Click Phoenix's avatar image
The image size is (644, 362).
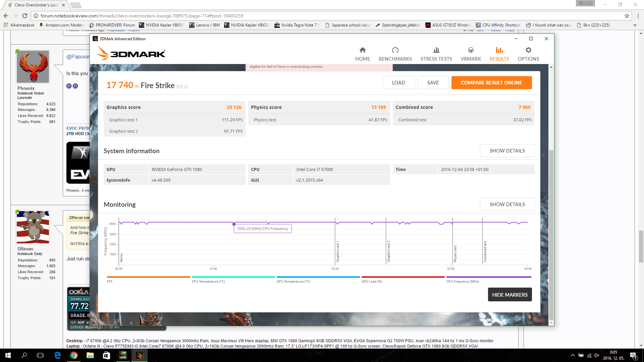[33, 67]
